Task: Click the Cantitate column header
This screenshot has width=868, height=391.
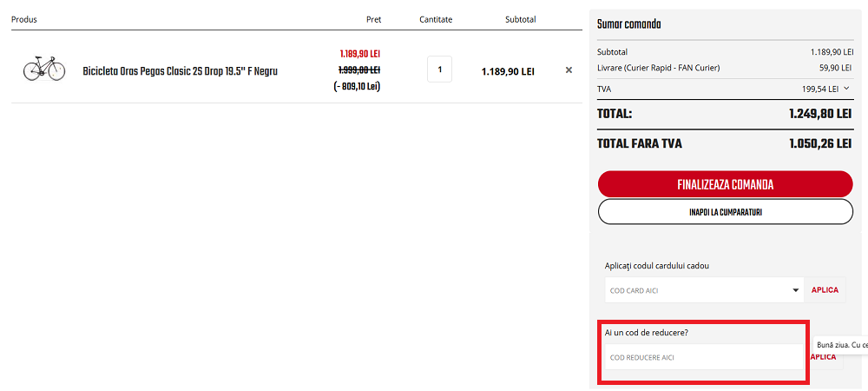Action: (436, 19)
